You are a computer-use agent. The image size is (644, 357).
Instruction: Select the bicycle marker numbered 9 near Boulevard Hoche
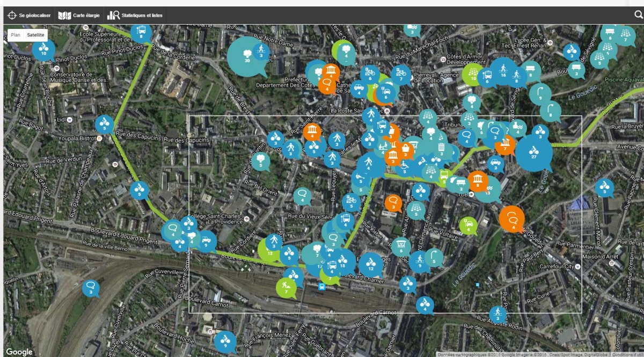[225, 341]
